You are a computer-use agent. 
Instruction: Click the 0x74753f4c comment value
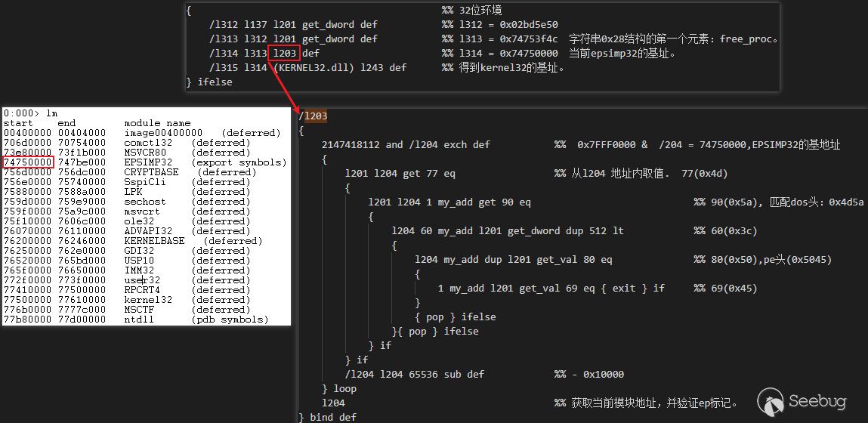click(x=529, y=39)
